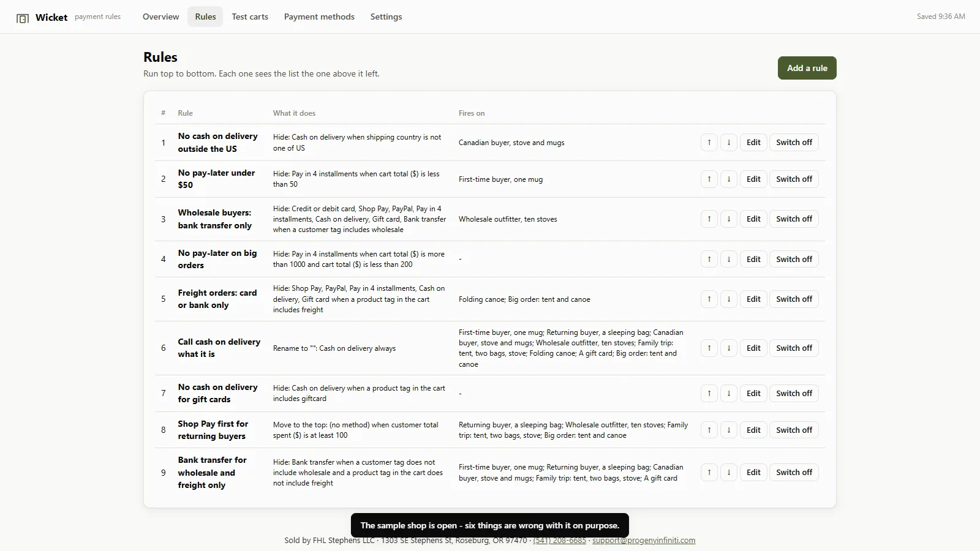Click the Wicket logo icon
This screenshot has width=980, height=551.
23,18
